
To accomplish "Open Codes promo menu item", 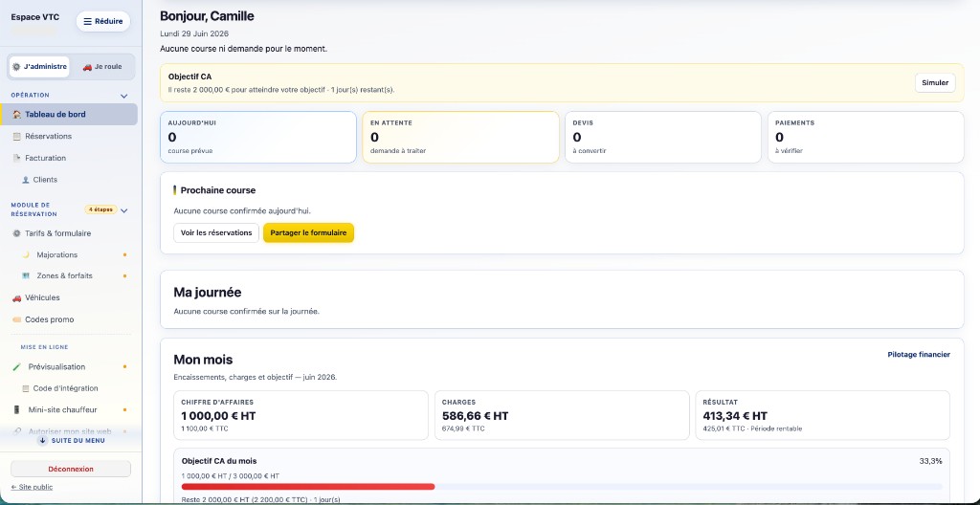I will pos(69,320).
